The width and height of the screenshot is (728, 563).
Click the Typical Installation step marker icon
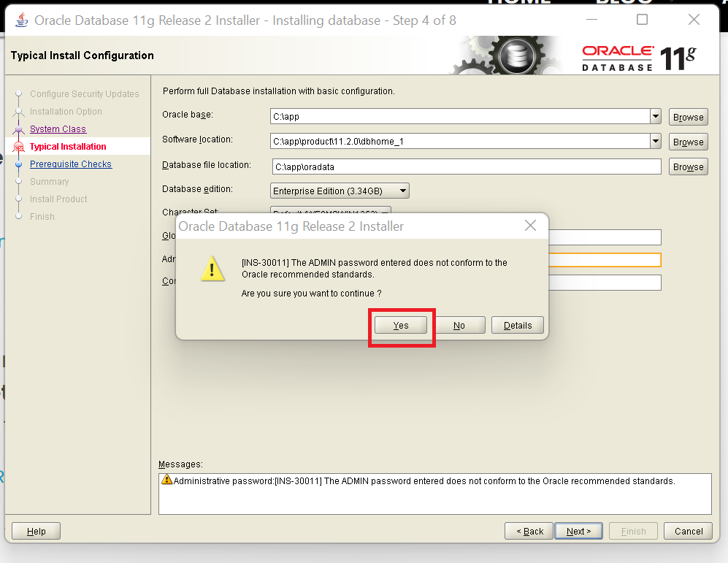pyautogui.click(x=18, y=147)
